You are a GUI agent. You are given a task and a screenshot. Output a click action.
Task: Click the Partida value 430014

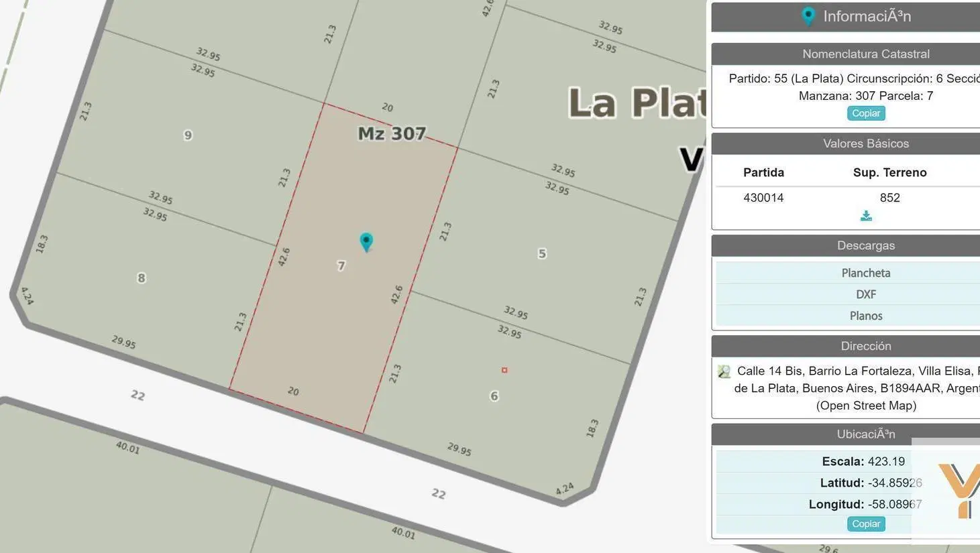click(x=763, y=198)
